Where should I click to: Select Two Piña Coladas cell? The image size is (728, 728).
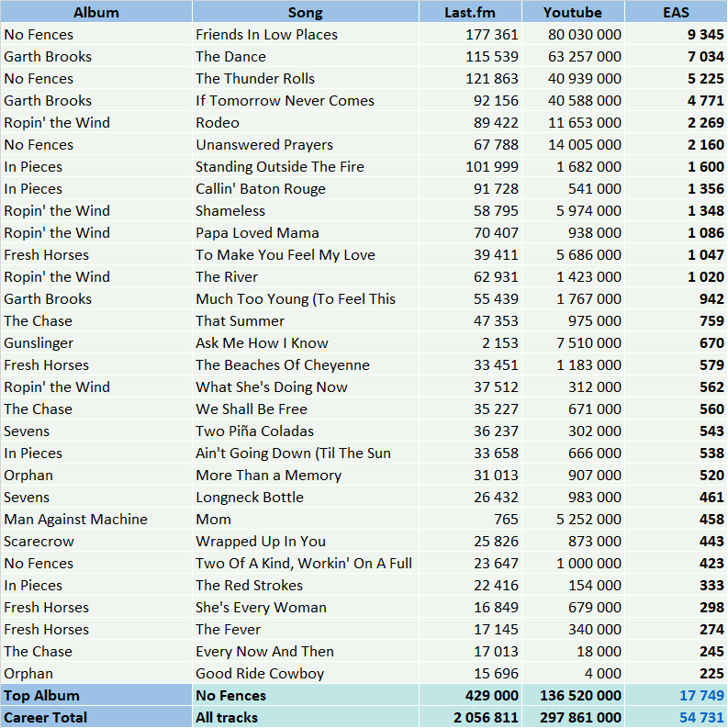306,431
